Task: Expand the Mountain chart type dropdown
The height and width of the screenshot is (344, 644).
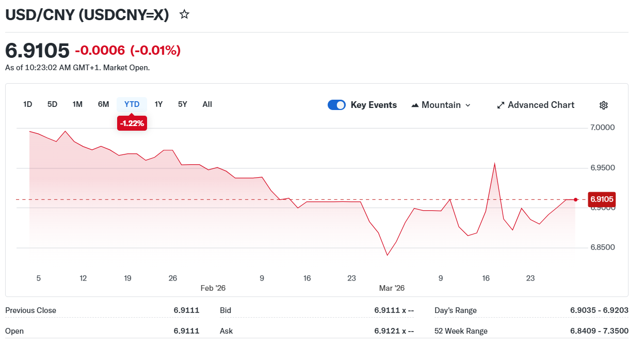Action: pyautogui.click(x=468, y=105)
